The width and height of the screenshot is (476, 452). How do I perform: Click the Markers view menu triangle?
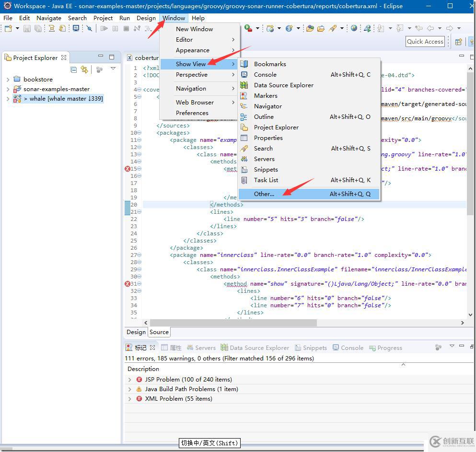click(x=452, y=346)
